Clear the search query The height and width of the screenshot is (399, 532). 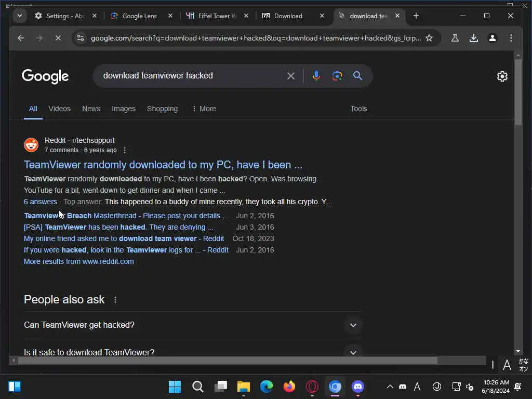291,76
